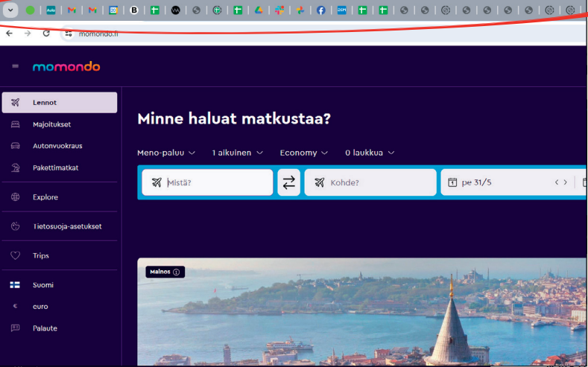Click the info icon on Mainos badge
Screen dimensions: 588x367
[177, 272]
